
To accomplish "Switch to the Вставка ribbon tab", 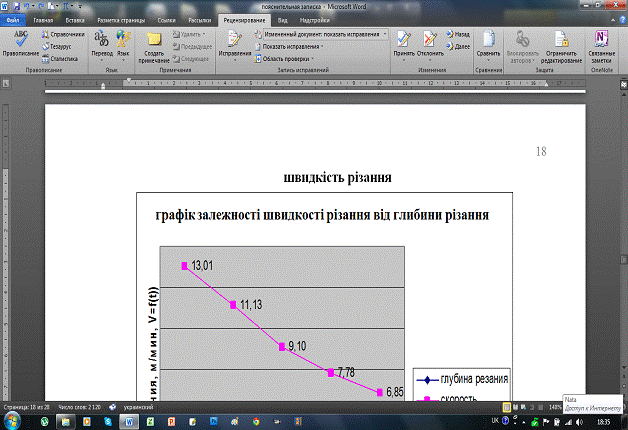I will (75, 18).
